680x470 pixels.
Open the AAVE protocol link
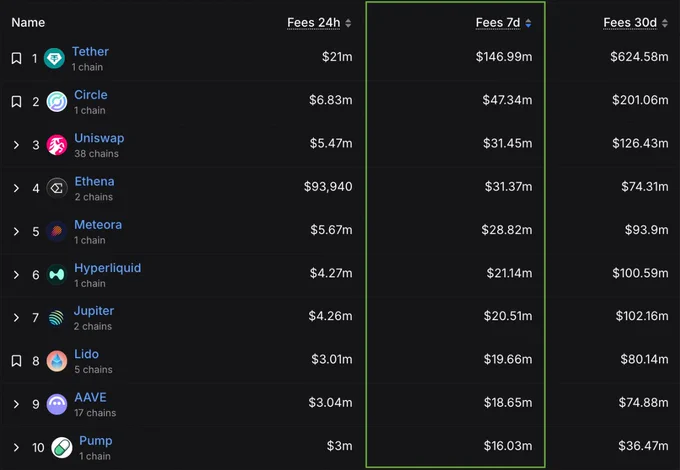tap(90, 397)
